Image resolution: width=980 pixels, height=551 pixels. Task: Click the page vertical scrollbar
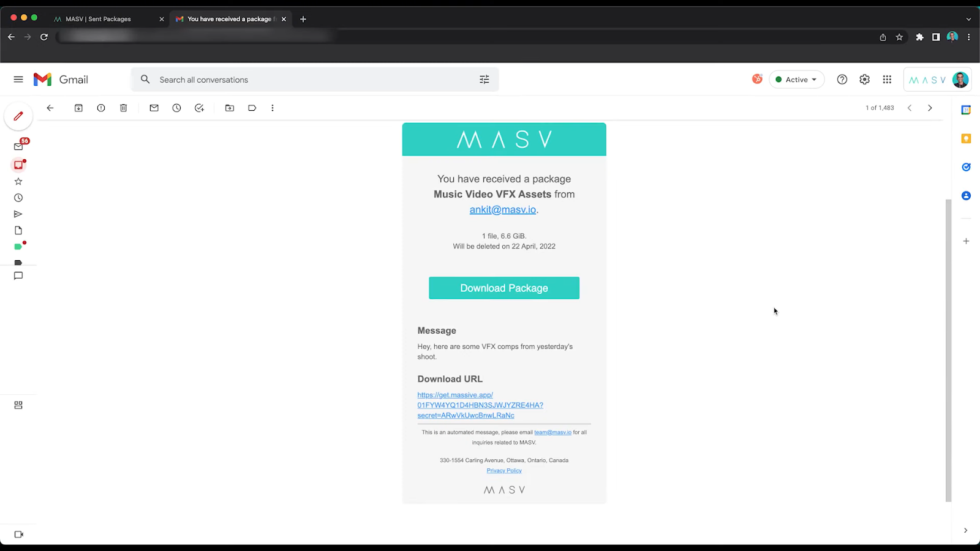coord(949,350)
